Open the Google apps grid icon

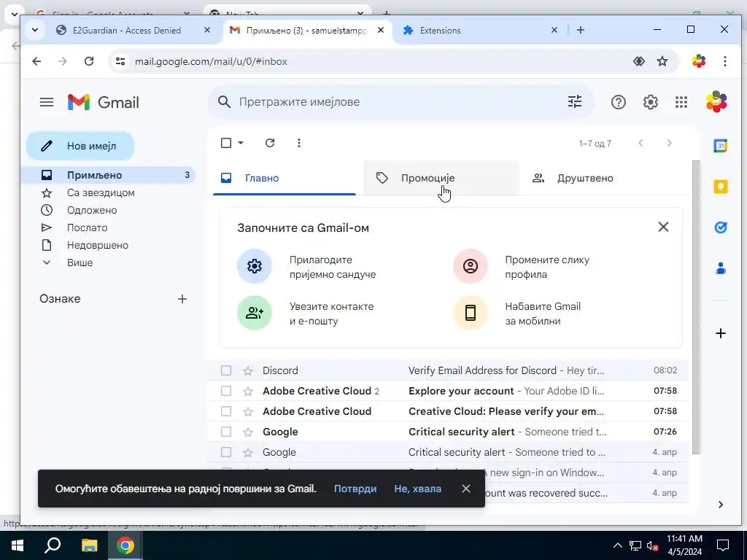click(681, 102)
